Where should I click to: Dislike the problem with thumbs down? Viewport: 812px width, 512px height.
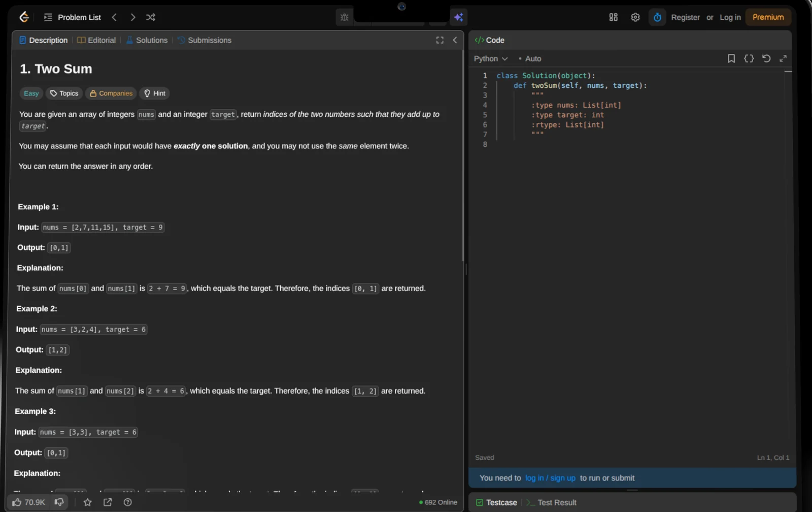pos(59,502)
